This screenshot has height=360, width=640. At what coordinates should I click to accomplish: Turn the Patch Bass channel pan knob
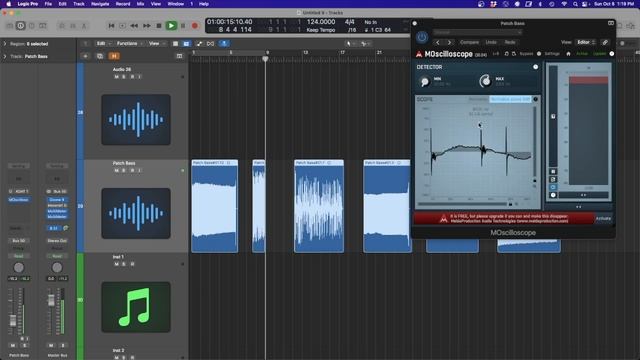coord(18,268)
